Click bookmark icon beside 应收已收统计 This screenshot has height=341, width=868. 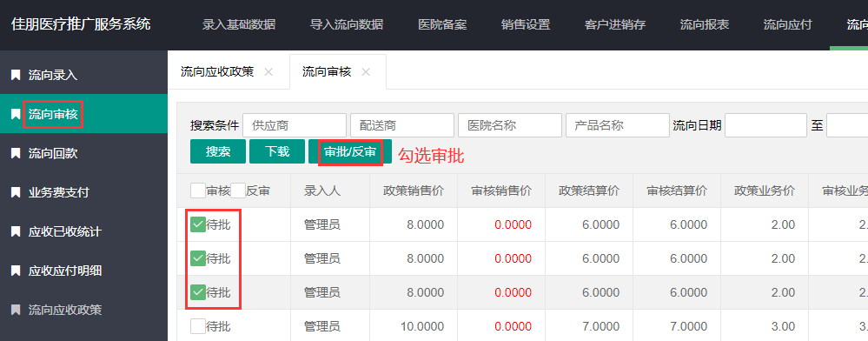[16, 231]
